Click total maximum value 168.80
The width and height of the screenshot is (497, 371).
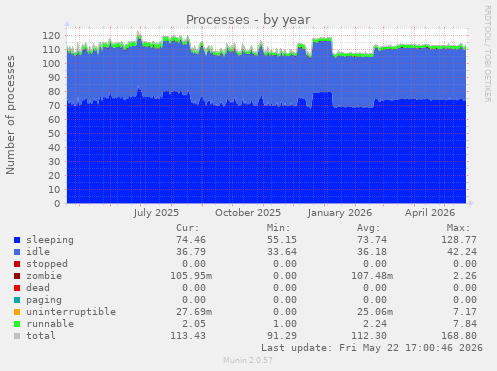(459, 336)
